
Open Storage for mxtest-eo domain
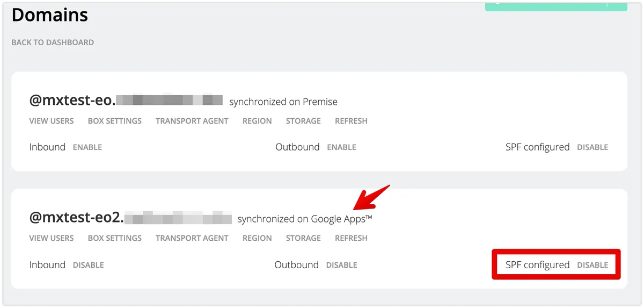click(x=303, y=121)
